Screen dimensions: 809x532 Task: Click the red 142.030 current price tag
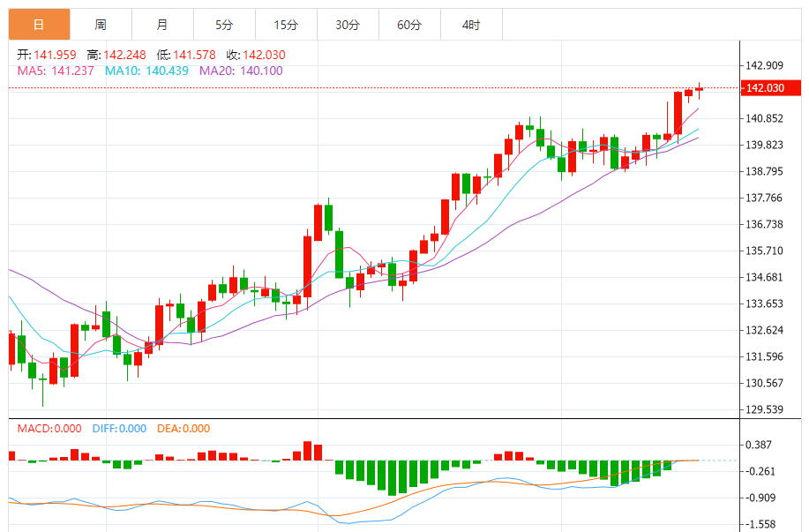tap(771, 87)
